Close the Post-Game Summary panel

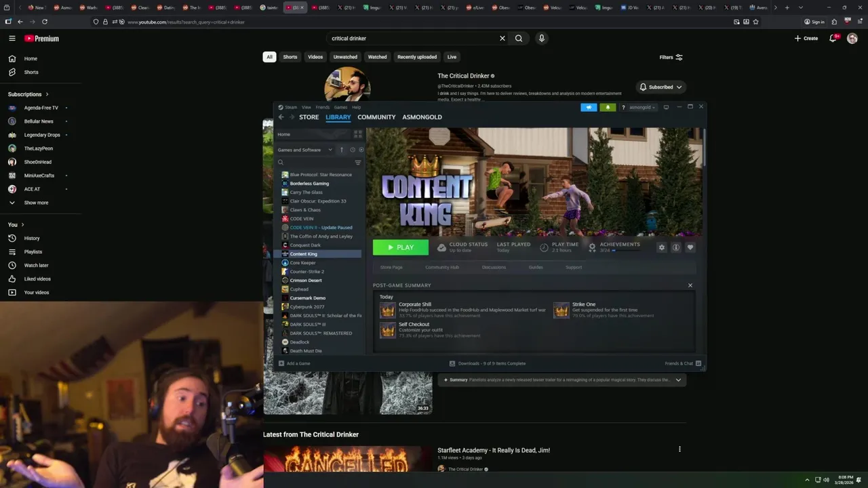[x=690, y=285]
